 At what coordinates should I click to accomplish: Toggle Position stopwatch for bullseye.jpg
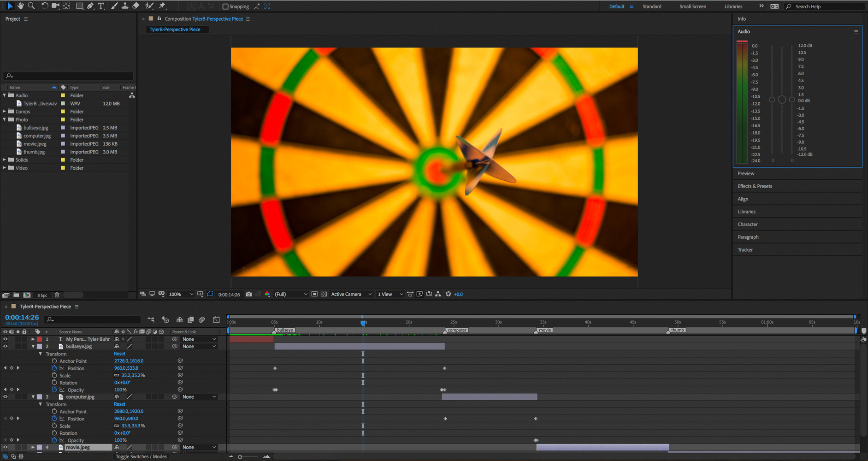(x=54, y=368)
